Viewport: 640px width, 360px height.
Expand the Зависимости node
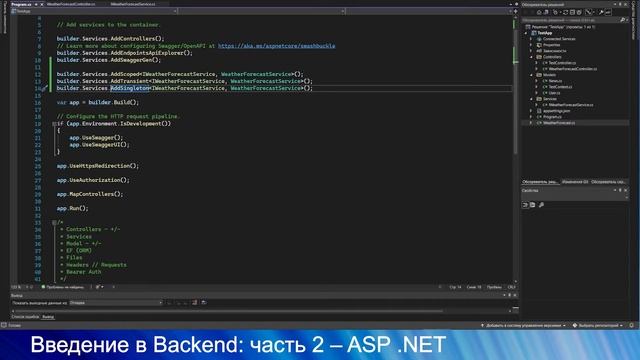pyautogui.click(x=531, y=51)
